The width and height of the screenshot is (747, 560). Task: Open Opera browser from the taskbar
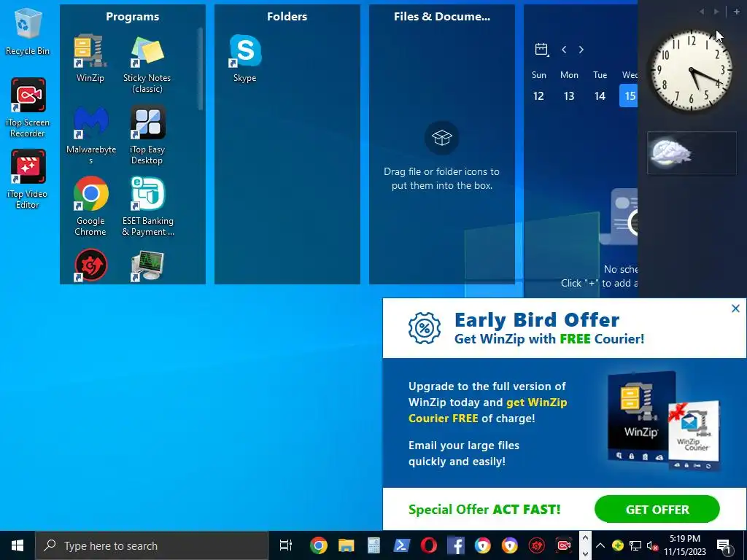tap(429, 545)
